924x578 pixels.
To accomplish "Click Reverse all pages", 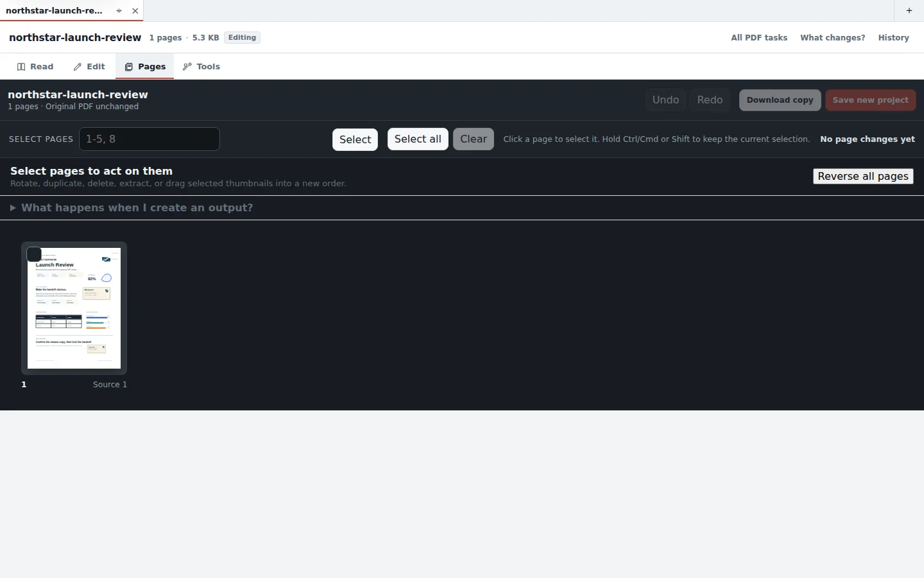I will click(x=863, y=177).
